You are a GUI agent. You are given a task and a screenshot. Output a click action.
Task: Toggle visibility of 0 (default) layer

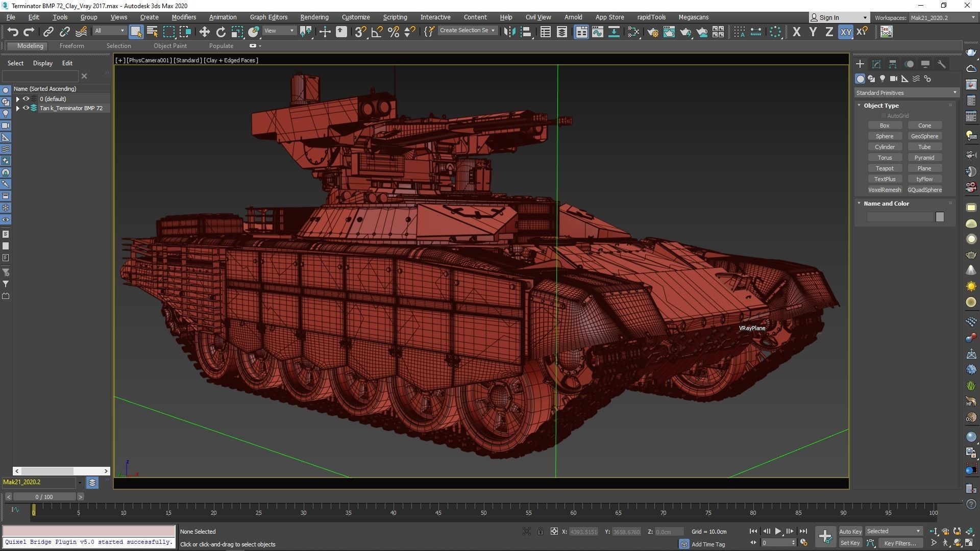coord(26,99)
